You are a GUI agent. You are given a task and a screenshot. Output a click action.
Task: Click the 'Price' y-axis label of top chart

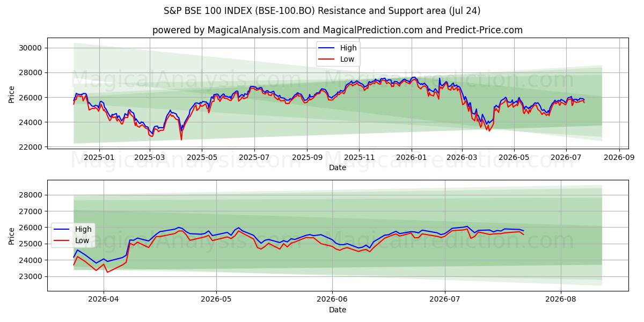11,94
